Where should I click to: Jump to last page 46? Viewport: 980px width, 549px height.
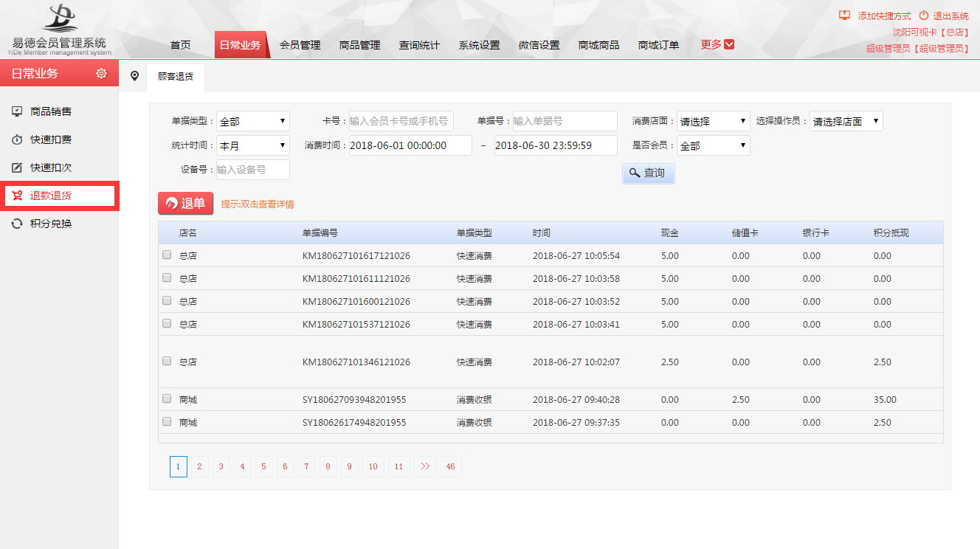[450, 466]
